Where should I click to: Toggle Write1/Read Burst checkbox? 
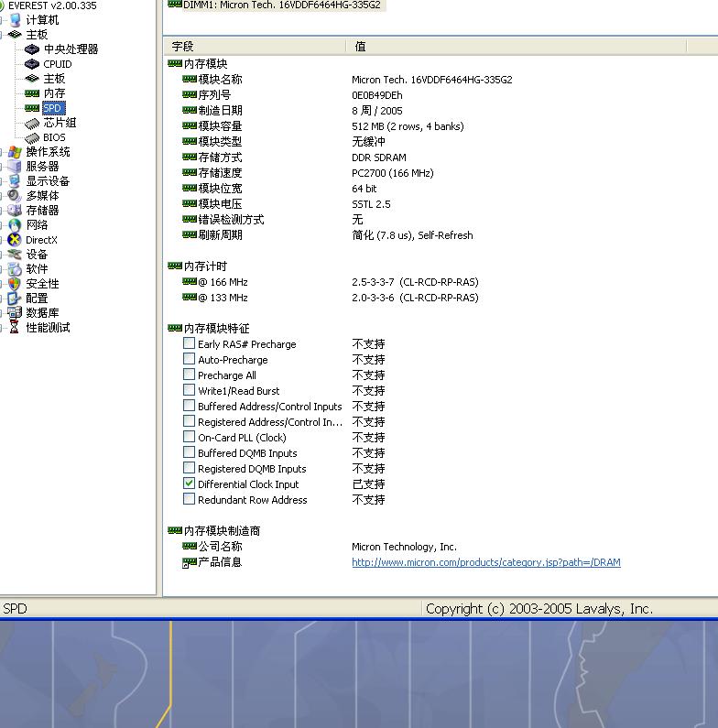pyautogui.click(x=189, y=390)
